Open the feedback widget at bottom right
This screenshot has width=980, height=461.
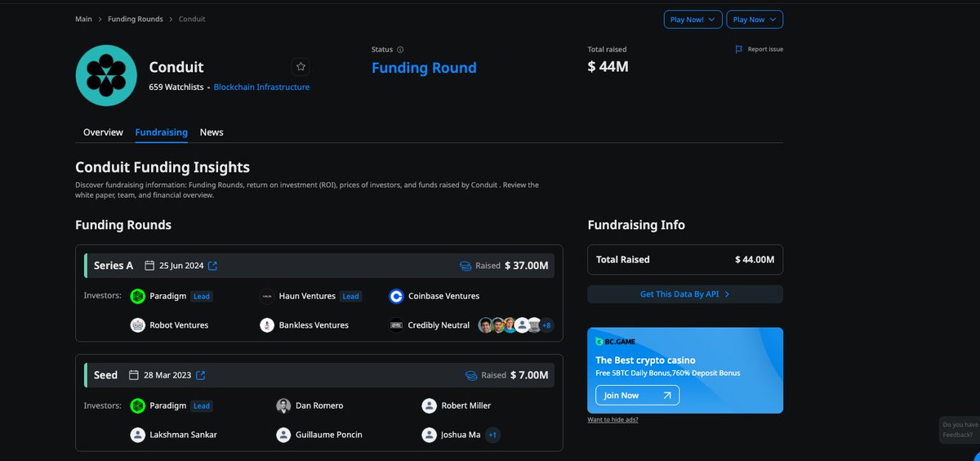[960, 430]
